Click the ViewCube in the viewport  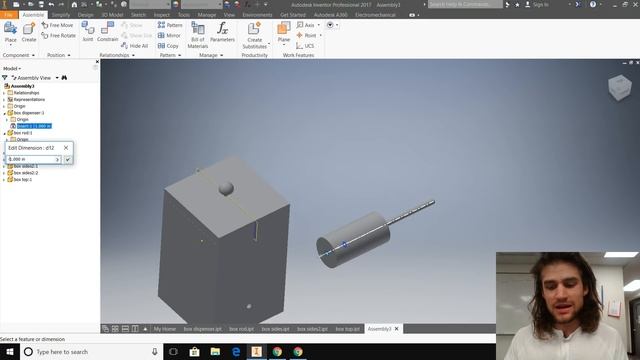tap(620, 87)
